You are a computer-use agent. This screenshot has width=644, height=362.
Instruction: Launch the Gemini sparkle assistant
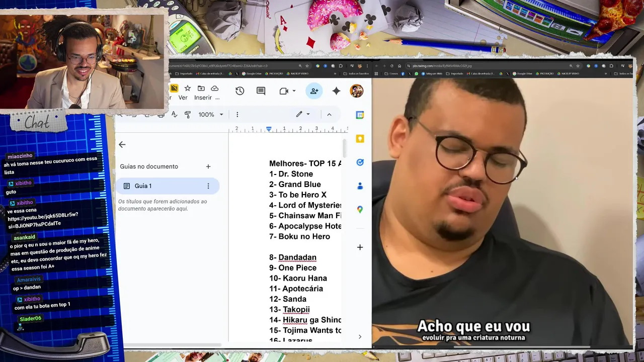point(336,91)
